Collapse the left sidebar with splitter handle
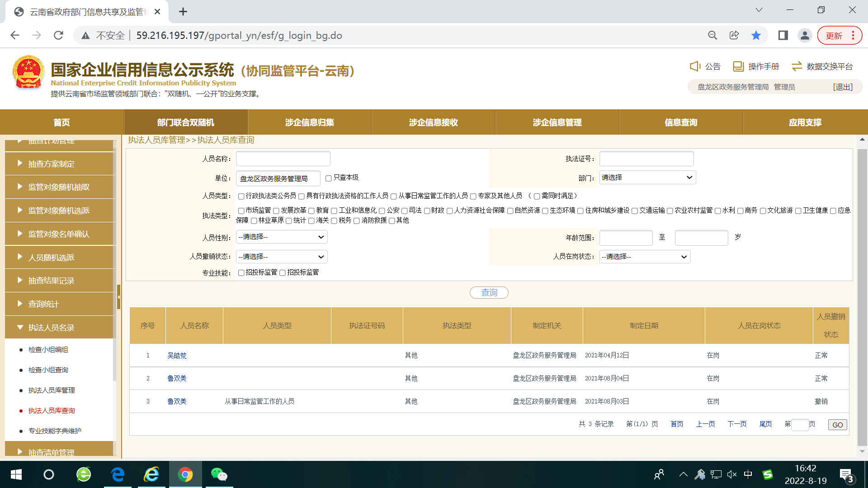Screen dimensions: 868x488 (x=118, y=297)
